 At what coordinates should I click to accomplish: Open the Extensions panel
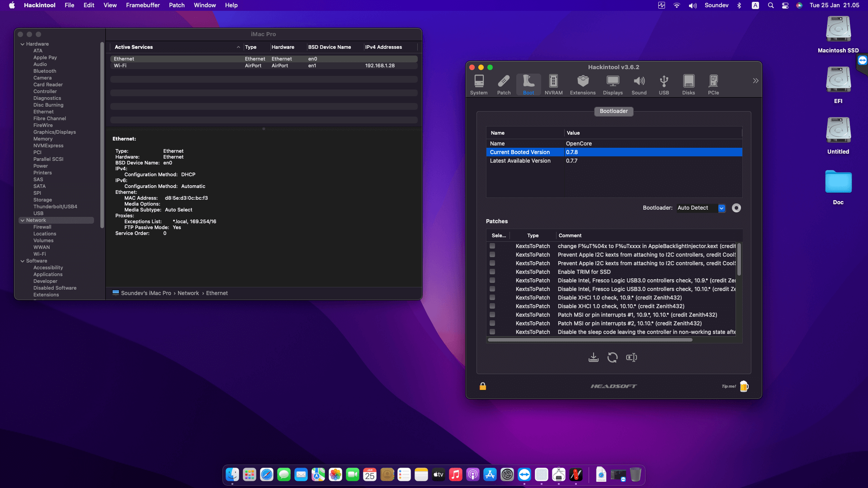point(582,84)
